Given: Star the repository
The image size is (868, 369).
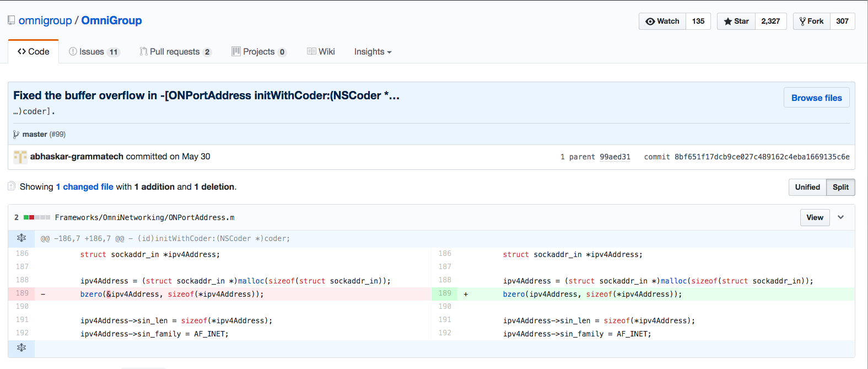Looking at the screenshot, I should tap(736, 21).
